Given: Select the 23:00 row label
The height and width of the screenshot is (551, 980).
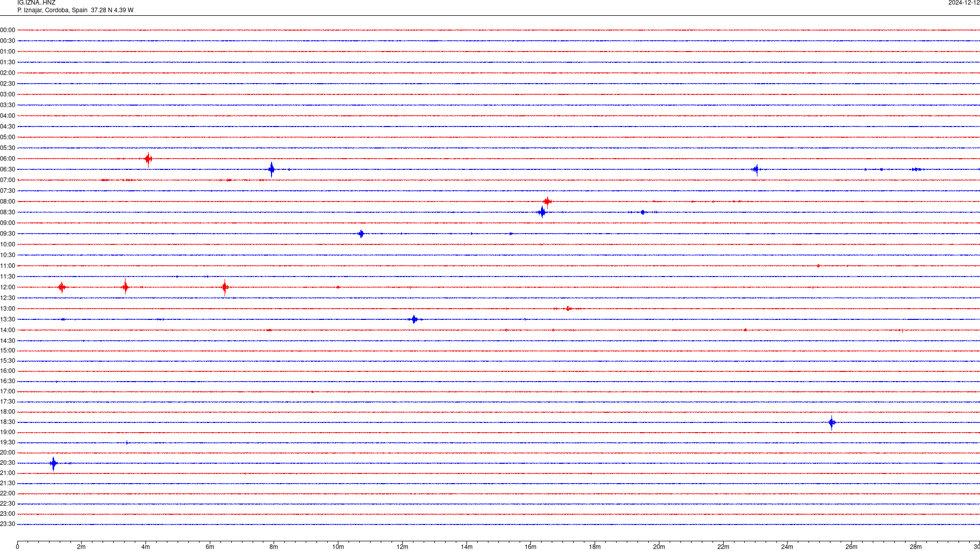Looking at the screenshot, I should pos(8,514).
